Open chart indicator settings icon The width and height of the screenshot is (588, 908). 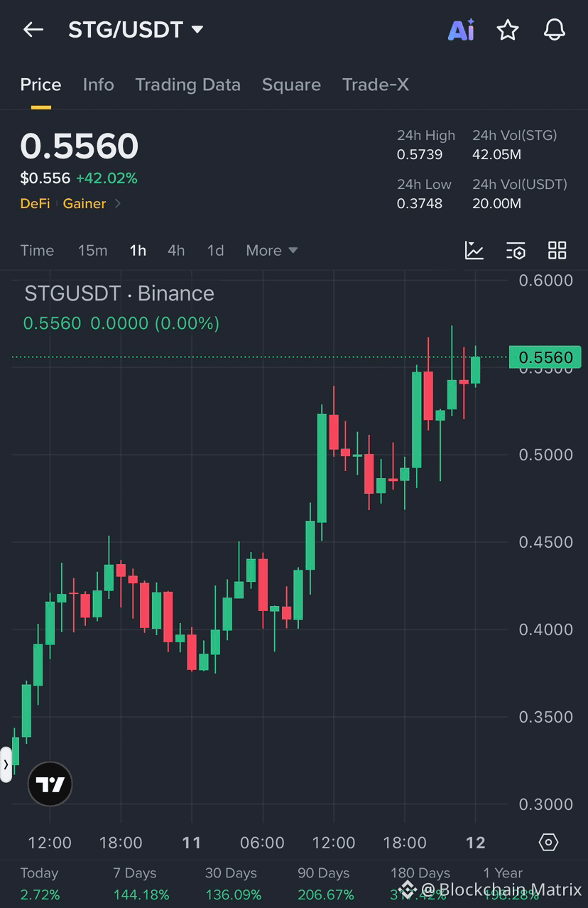[516, 250]
